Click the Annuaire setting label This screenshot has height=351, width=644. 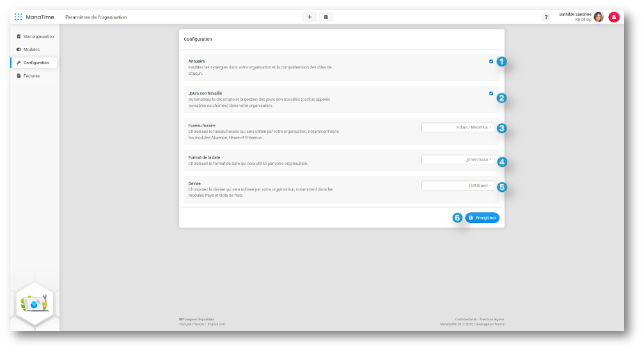196,61
